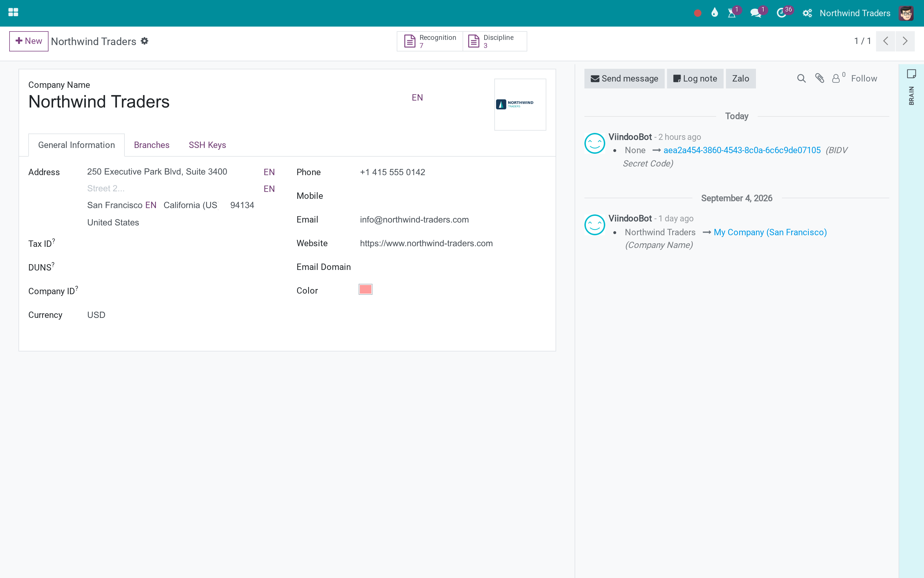Switch to the SSH Keys tab
The height and width of the screenshot is (578, 924).
point(207,145)
